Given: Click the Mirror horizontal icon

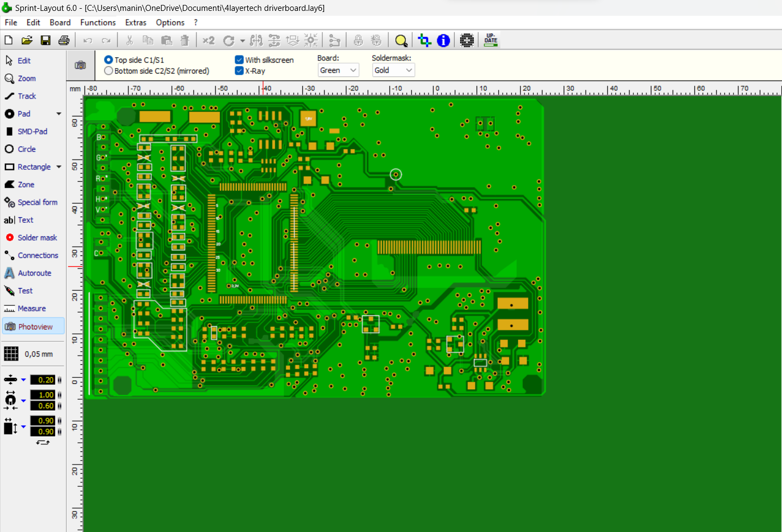Looking at the screenshot, I should 256,40.
